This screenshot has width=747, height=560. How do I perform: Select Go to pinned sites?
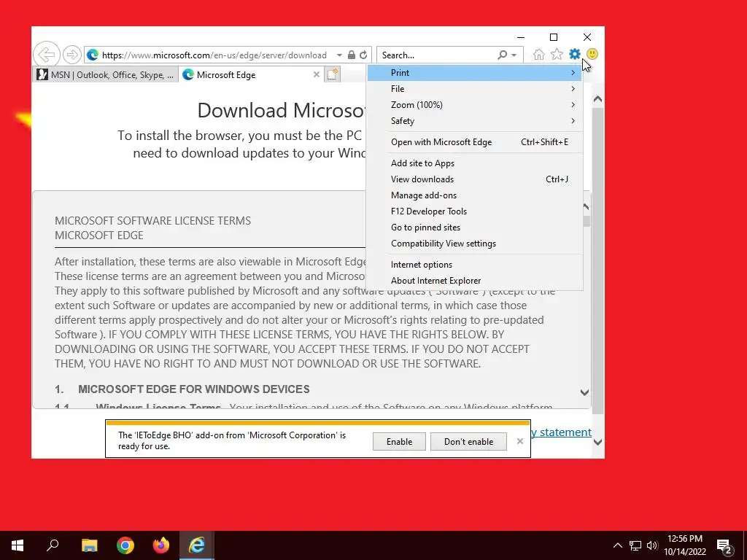(474, 227)
